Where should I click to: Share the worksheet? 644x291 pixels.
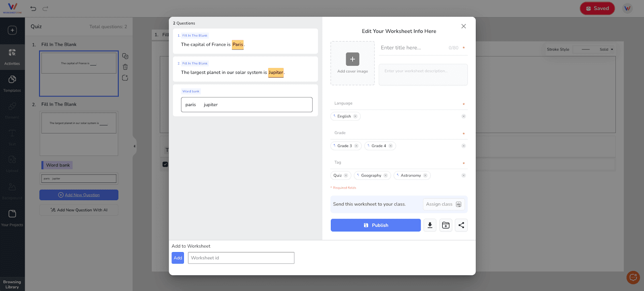click(461, 225)
